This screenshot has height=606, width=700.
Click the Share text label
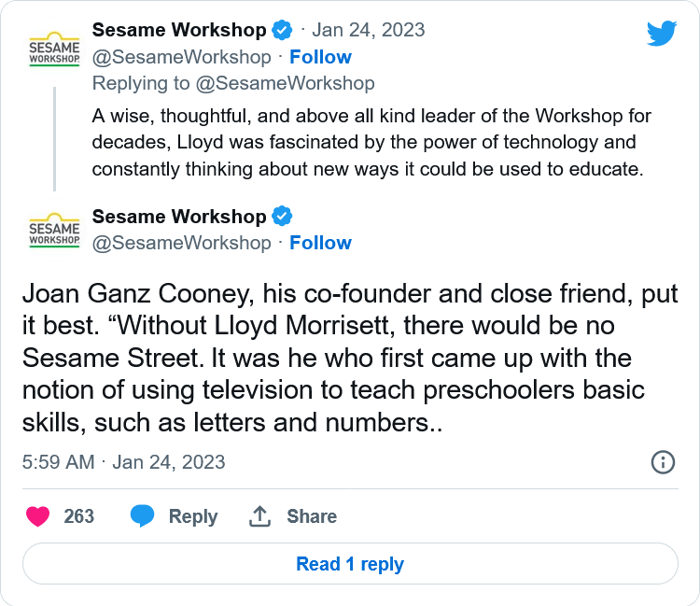point(312,516)
